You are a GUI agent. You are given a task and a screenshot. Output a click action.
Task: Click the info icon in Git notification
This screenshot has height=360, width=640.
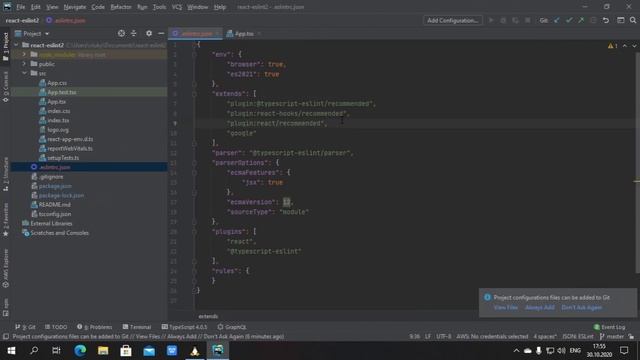pyautogui.click(x=487, y=297)
